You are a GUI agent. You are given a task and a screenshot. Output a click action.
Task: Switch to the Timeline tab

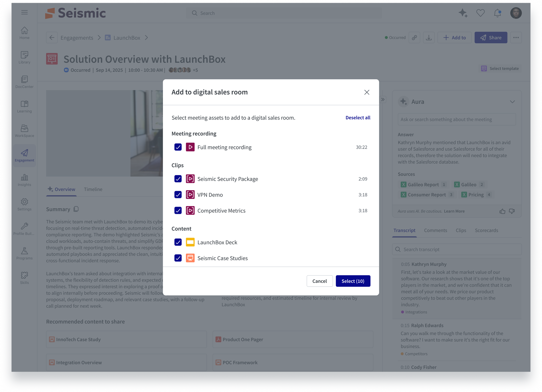click(93, 189)
